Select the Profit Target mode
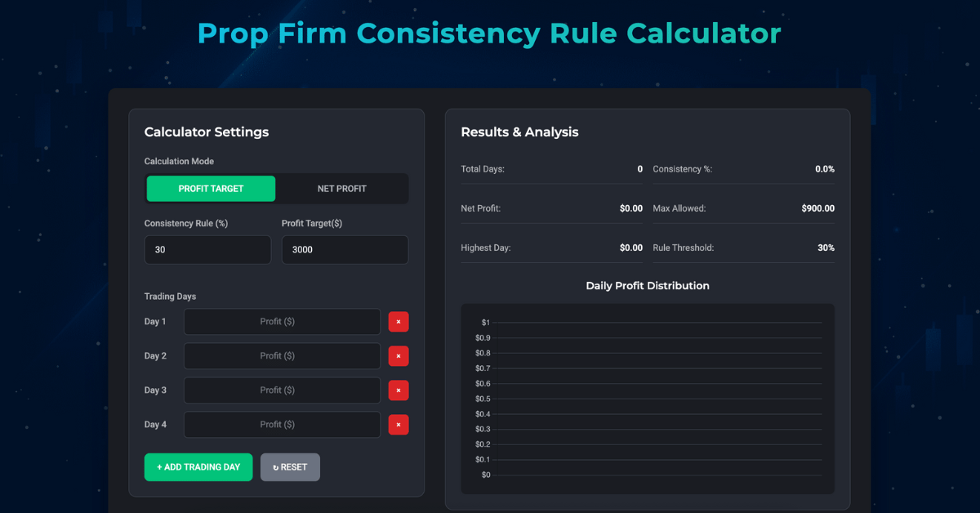The height and width of the screenshot is (513, 980). coord(211,188)
